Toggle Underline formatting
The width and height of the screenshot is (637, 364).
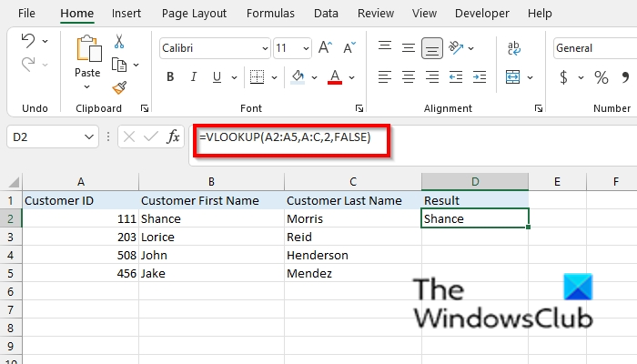tap(217, 76)
